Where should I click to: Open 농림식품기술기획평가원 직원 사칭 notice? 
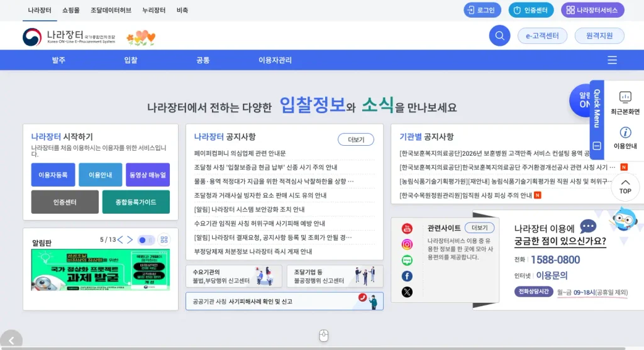[505, 181]
